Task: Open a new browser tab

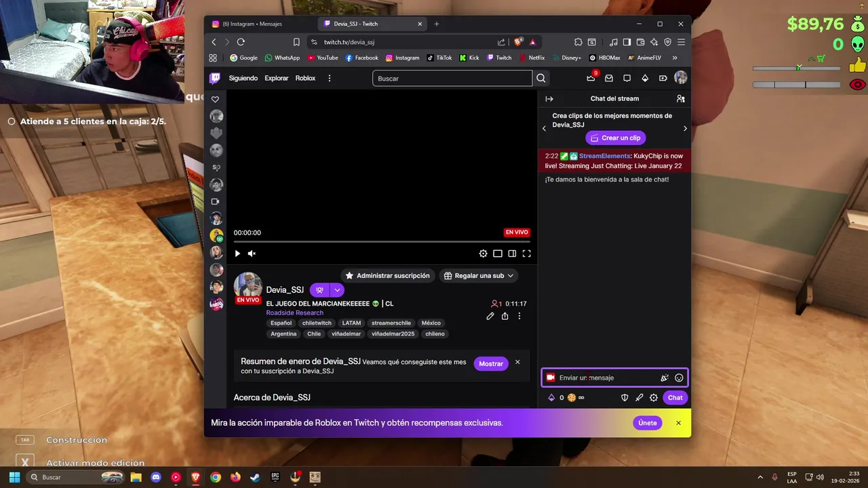Action: click(x=437, y=24)
